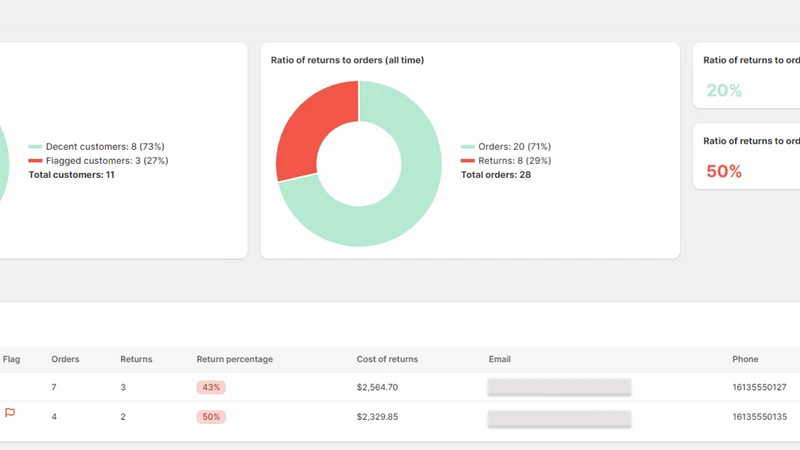Click the orders value 4
Image resolution: width=800 pixels, height=450 pixels.
tap(54, 417)
